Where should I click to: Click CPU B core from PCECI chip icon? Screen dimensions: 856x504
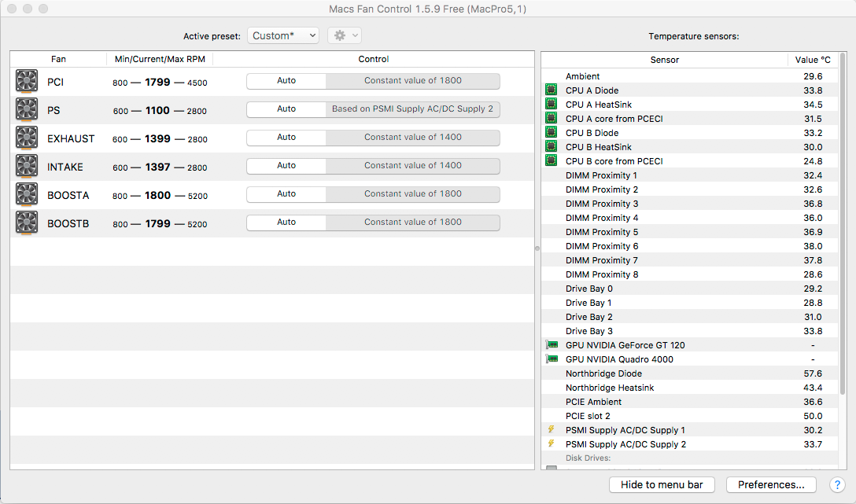click(x=552, y=161)
